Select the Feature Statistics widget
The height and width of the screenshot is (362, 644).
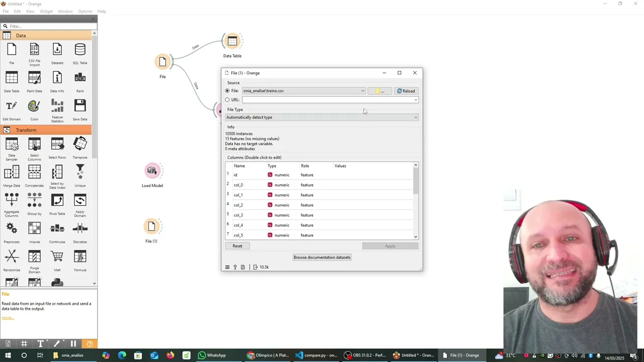57,111
